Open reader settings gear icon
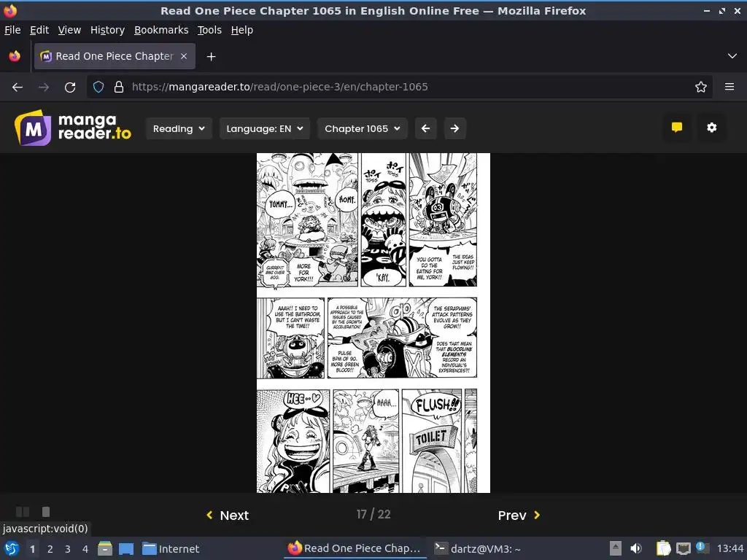The height and width of the screenshot is (560, 747). 711,128
